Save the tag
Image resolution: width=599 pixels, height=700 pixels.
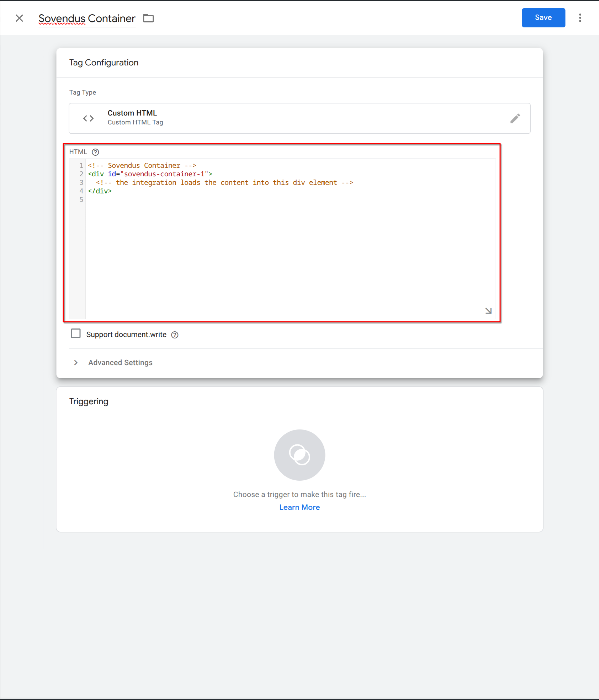click(543, 18)
